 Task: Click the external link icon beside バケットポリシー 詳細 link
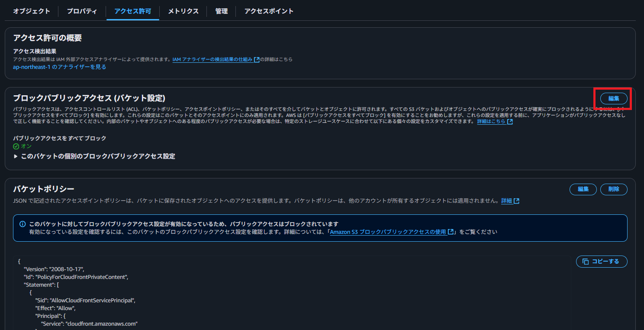click(x=516, y=201)
